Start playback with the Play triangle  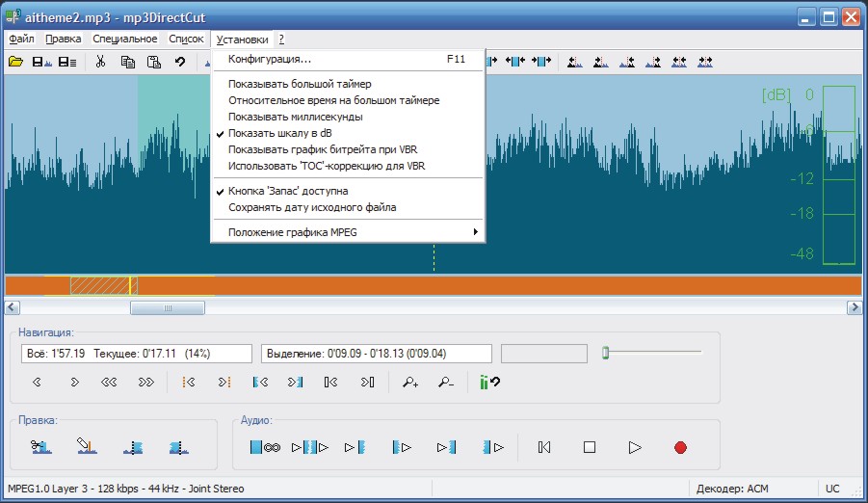pyautogui.click(x=635, y=447)
